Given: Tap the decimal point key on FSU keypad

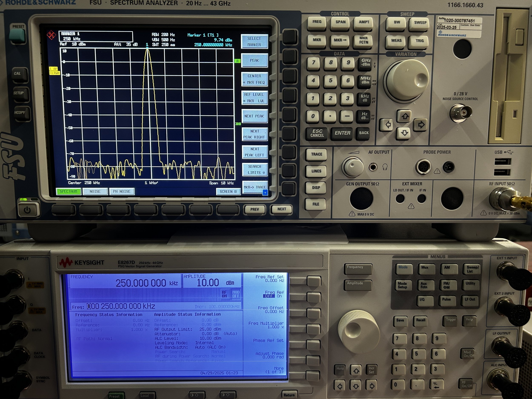Looking at the screenshot, I should pos(330,116).
